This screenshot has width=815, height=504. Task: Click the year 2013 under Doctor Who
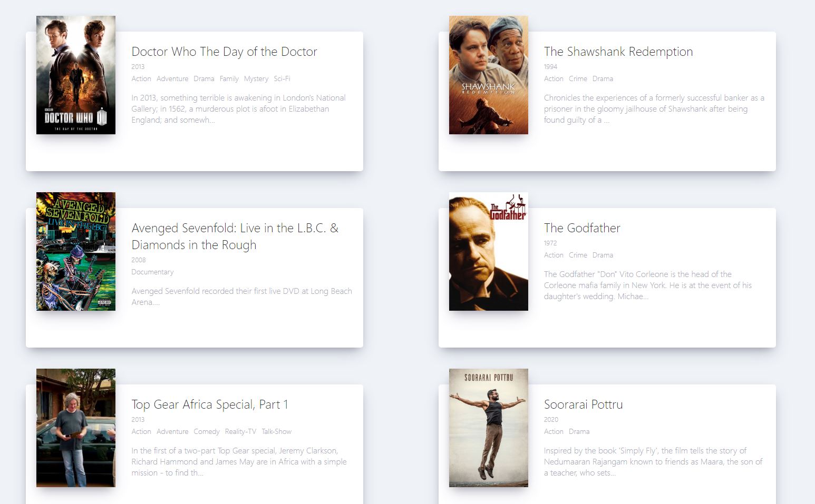(x=138, y=66)
